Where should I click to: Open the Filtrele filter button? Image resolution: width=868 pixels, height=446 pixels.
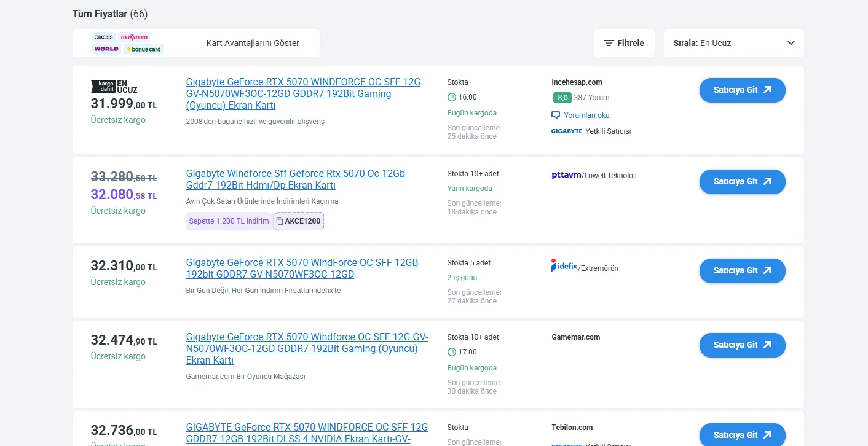point(624,43)
